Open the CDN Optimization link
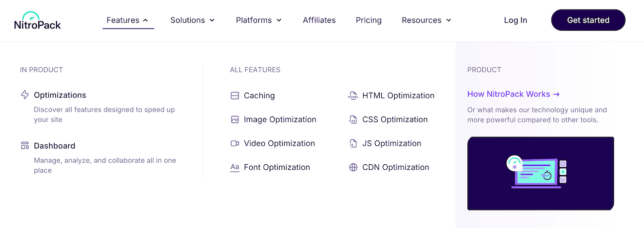The image size is (644, 228). pyautogui.click(x=396, y=167)
